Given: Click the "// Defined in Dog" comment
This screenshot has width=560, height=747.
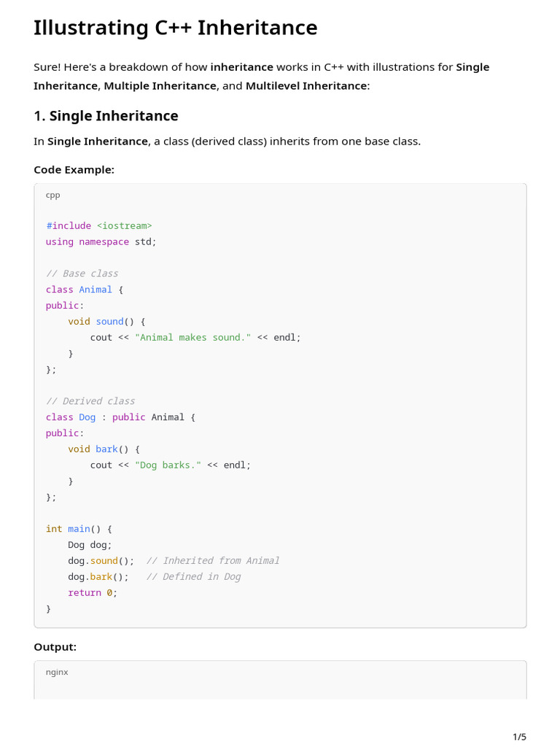Looking at the screenshot, I should [x=193, y=577].
